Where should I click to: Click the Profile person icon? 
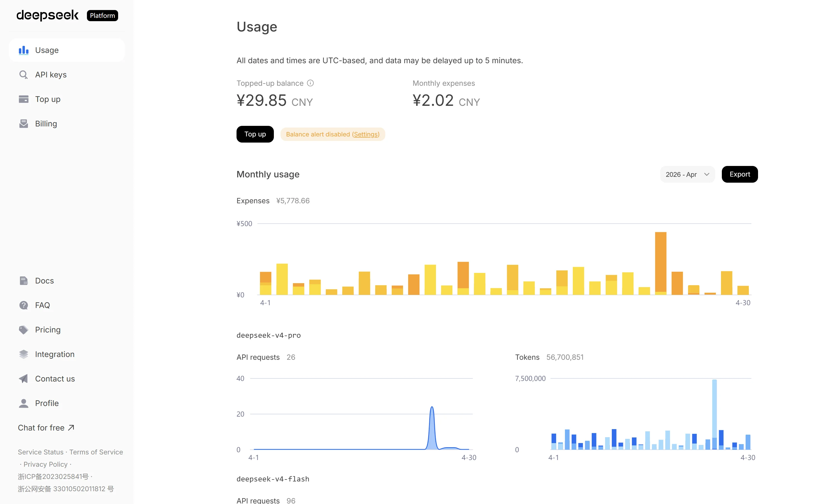point(23,403)
